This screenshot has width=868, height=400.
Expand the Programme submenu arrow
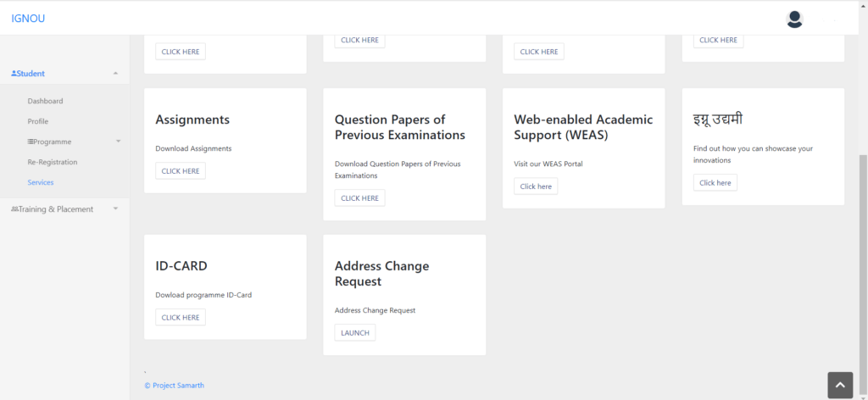[118, 142]
